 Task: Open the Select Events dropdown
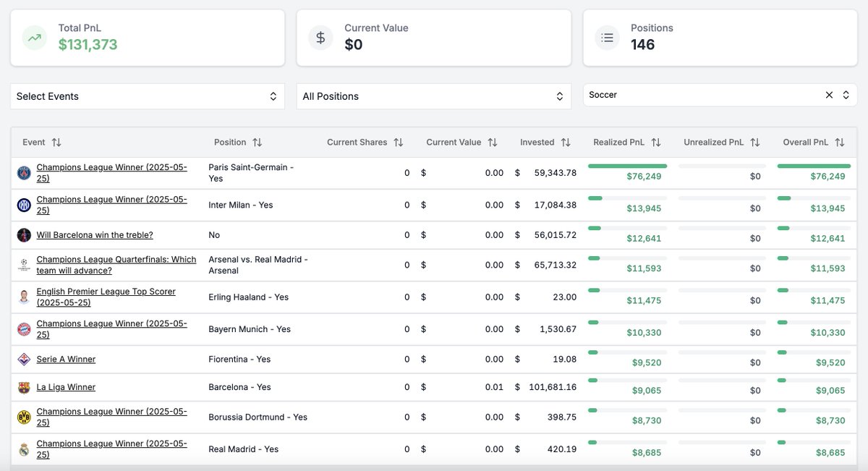148,96
